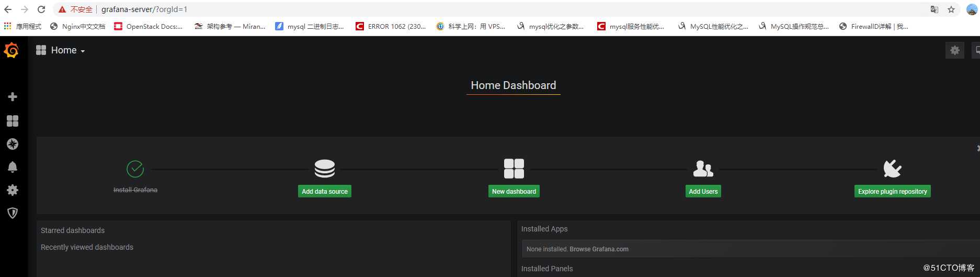Click the green Install Grafana checkmark icon
Viewport: 980px width, 277px height.
coord(135,169)
